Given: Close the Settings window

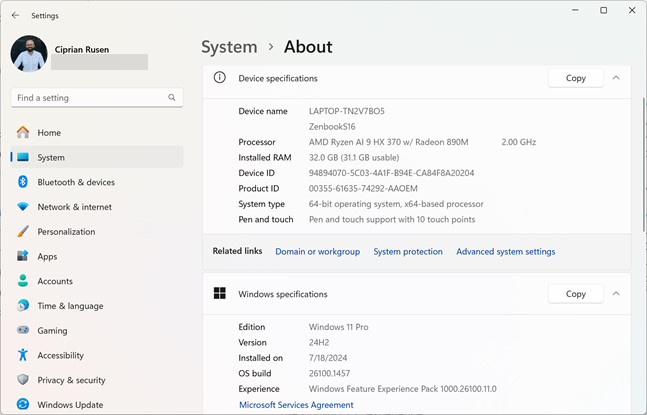Looking at the screenshot, I should (632, 10).
